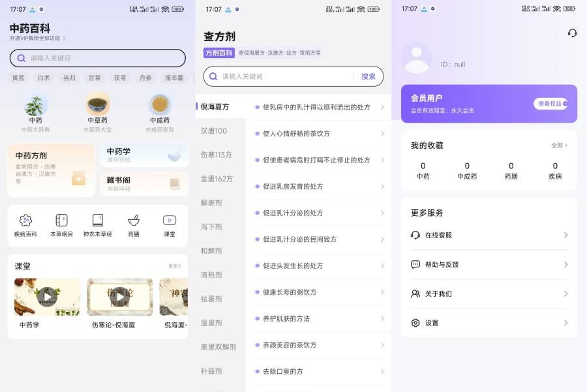The image size is (587, 392).
Task: Tap the customer service headset icon
Action: [572, 33]
